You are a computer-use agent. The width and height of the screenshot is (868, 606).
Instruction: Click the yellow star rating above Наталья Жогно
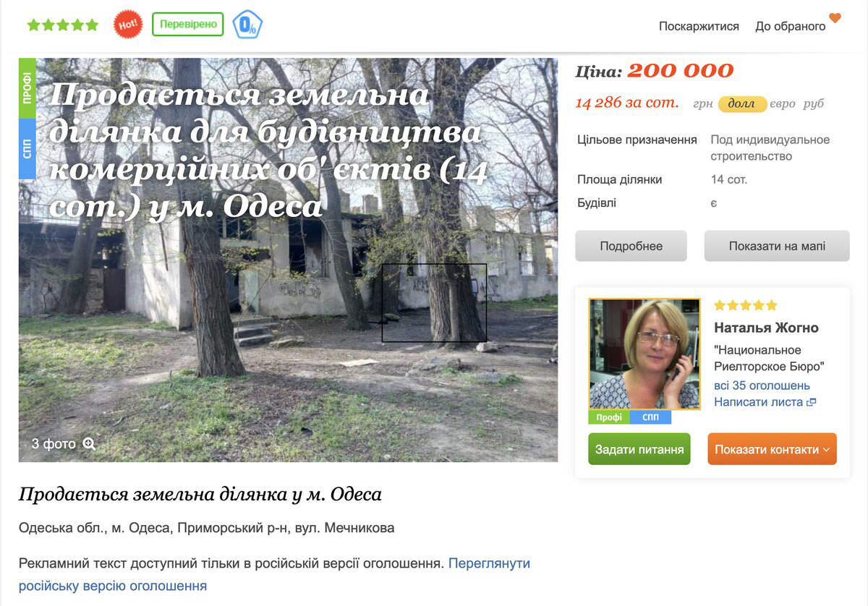pyautogui.click(x=746, y=305)
